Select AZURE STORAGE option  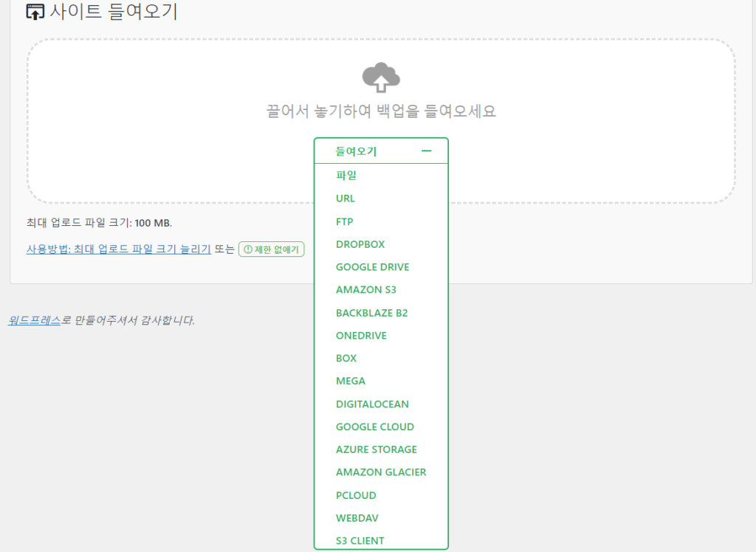pos(376,449)
